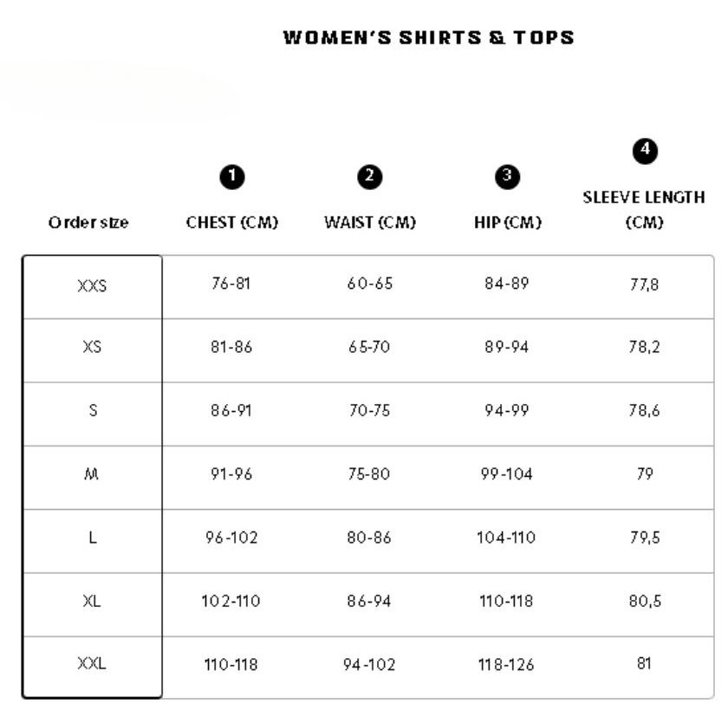
Task: Click the Women's Shirts & Tops heading
Action: point(428,38)
